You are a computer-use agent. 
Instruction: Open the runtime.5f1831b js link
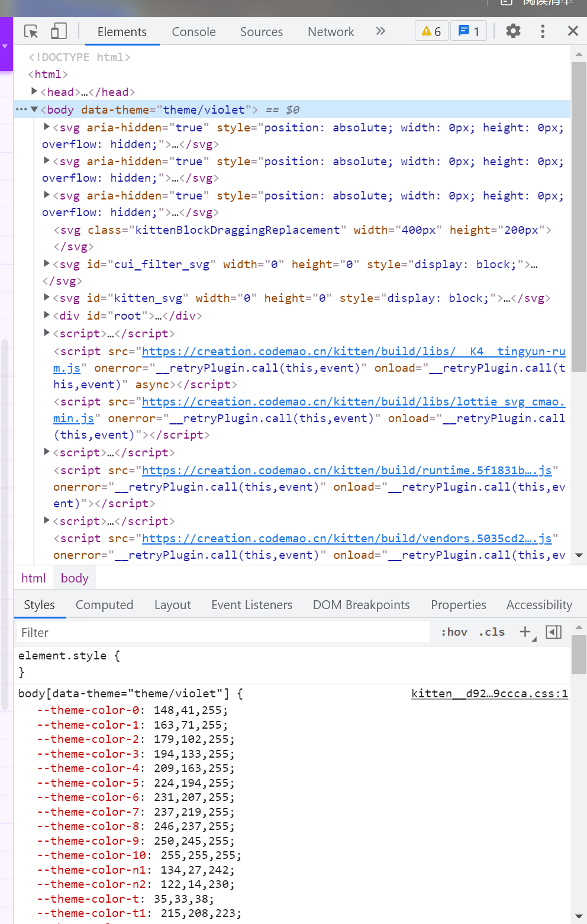pyautogui.click(x=347, y=471)
